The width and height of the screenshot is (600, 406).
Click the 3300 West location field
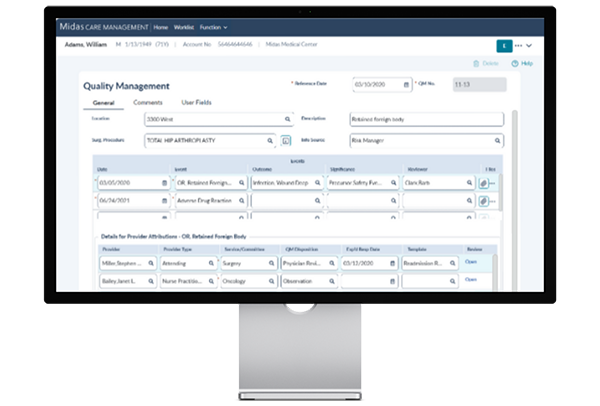click(x=219, y=119)
